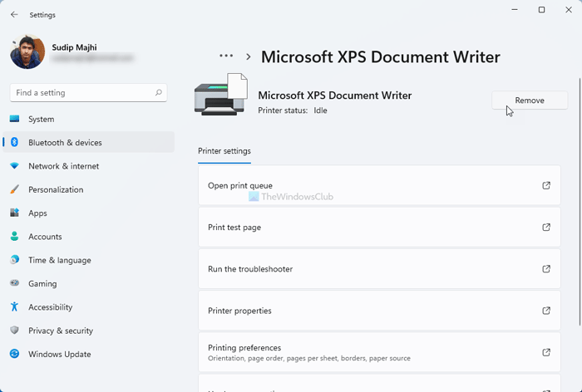Click external link icon for Print test page
The image size is (582, 392).
click(546, 227)
